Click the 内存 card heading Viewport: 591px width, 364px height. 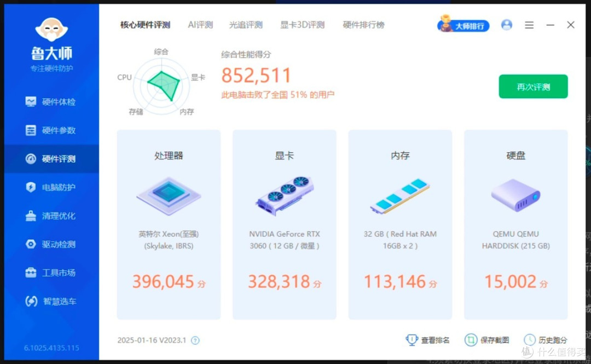pos(400,155)
